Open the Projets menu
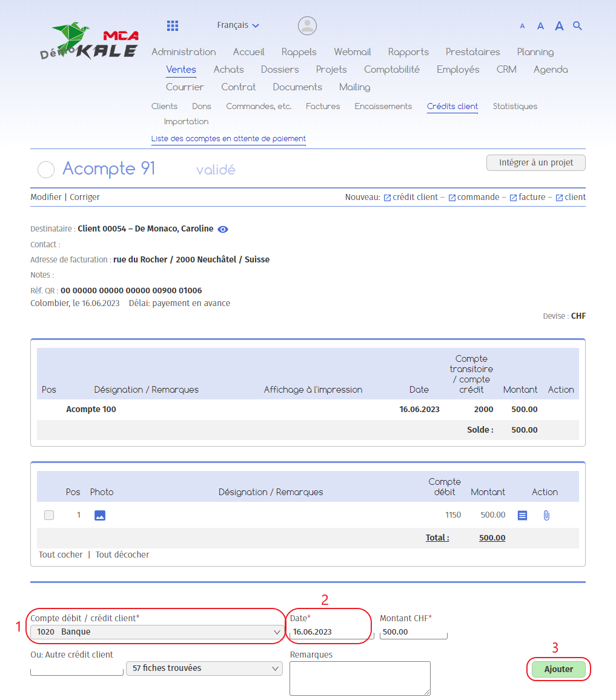 tap(331, 70)
